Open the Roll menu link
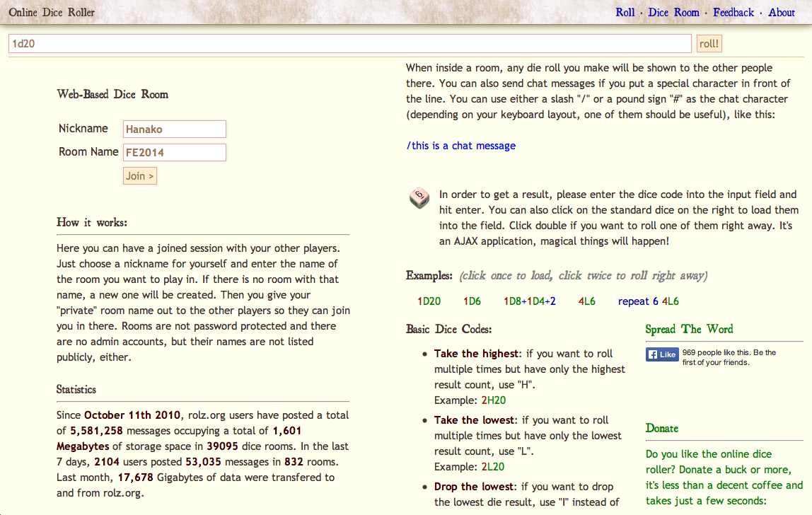Image resolution: width=812 pixels, height=515 pixels. pyautogui.click(x=625, y=12)
